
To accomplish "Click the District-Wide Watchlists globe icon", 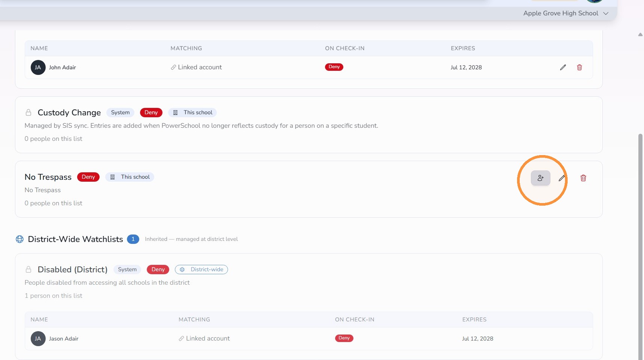I will click(19, 239).
